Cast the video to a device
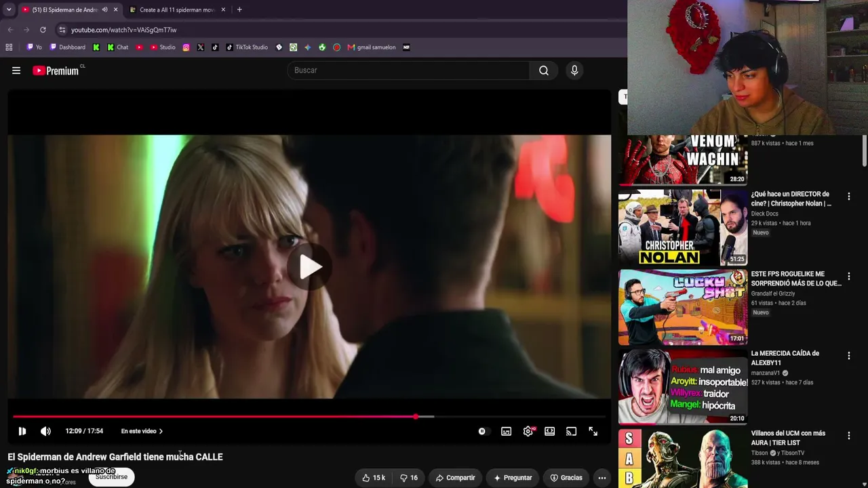 pyautogui.click(x=571, y=431)
